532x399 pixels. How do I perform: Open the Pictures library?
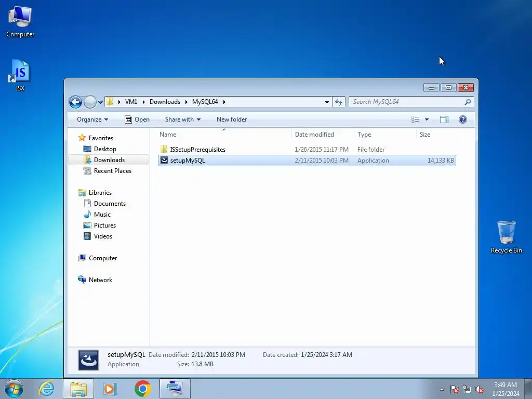tap(105, 225)
